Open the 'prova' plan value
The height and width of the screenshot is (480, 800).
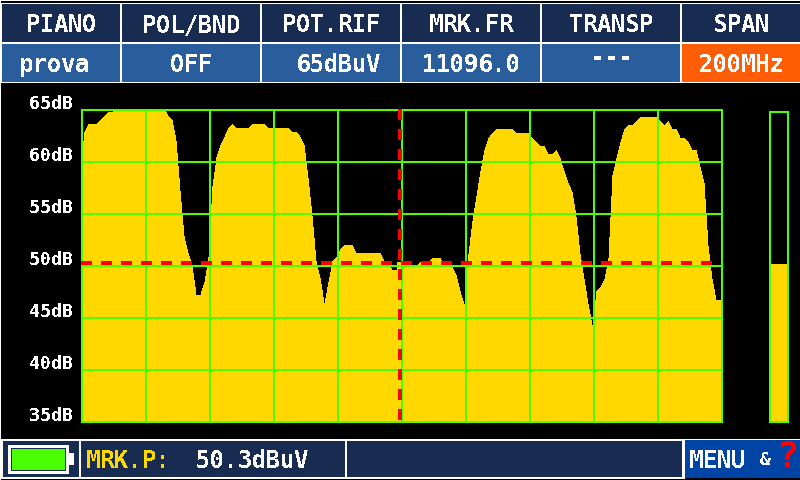tap(61, 63)
